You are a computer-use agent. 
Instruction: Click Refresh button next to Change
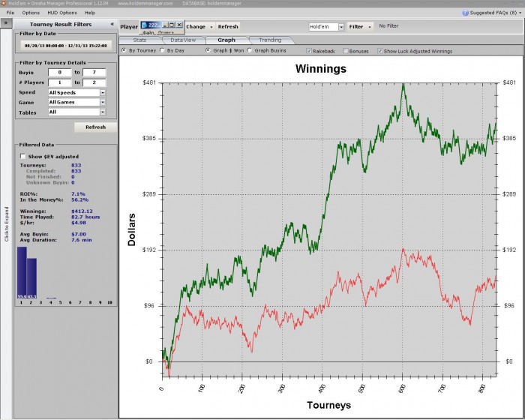click(228, 26)
